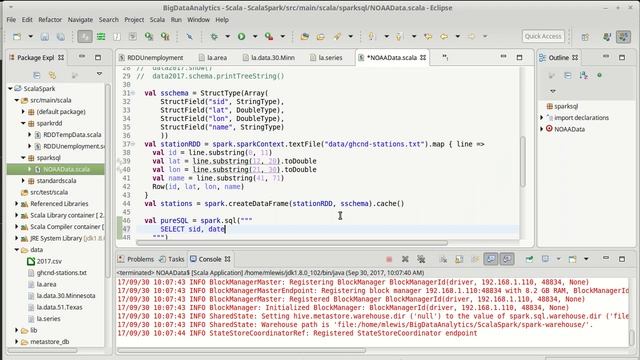The width and height of the screenshot is (640, 360).
Task: Click Remove Launch X icon in Console
Action: click(405, 259)
